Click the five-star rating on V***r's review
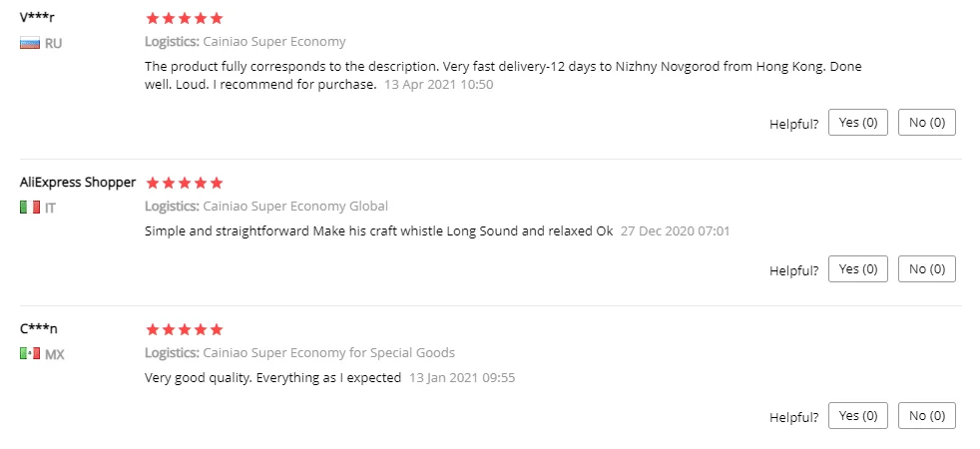Screen dimensions: 980x449 tap(184, 18)
